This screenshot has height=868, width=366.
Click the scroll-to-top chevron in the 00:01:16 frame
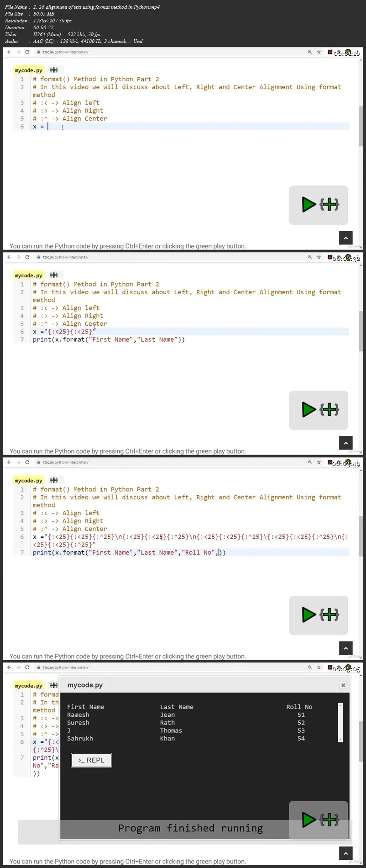coord(346,238)
